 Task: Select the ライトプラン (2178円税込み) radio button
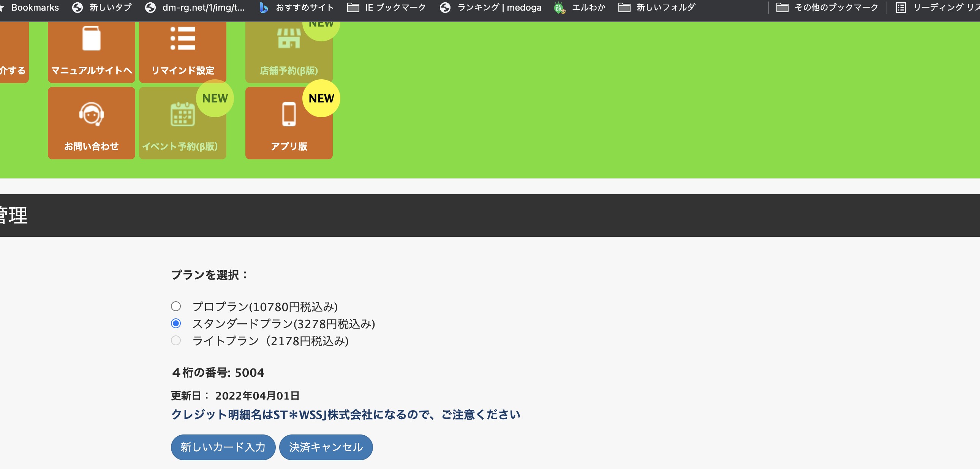click(176, 340)
